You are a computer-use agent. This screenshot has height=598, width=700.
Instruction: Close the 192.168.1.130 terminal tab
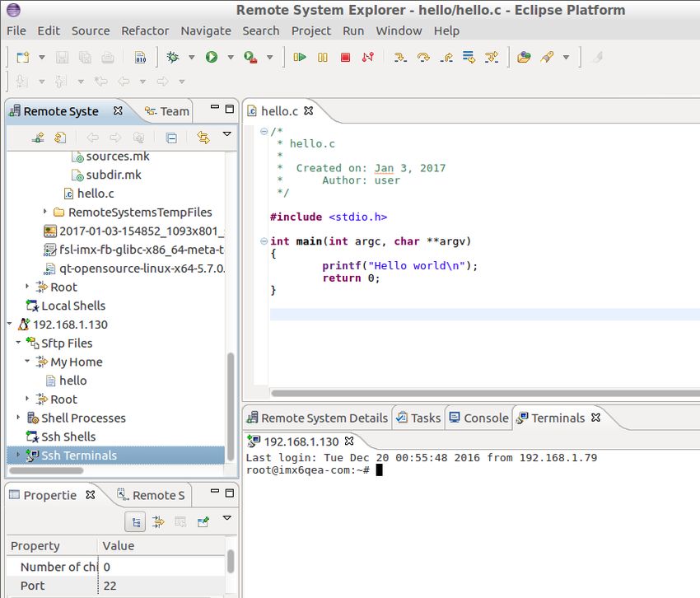[349, 441]
